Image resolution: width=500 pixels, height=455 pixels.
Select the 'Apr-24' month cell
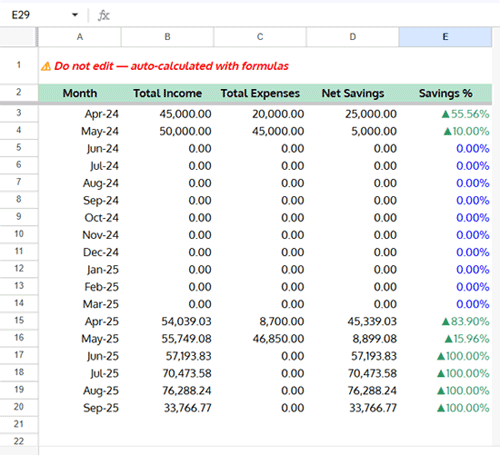[80, 114]
